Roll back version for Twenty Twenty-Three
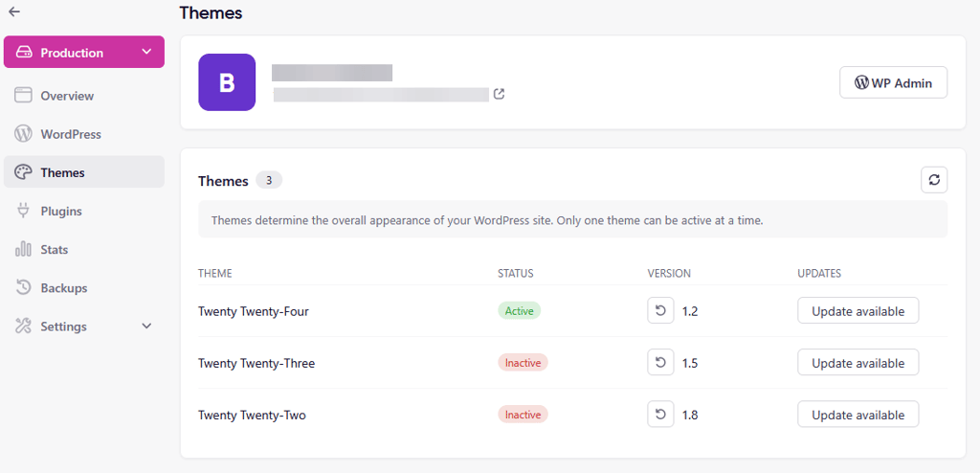Image resolution: width=980 pixels, height=473 pixels. click(x=660, y=362)
